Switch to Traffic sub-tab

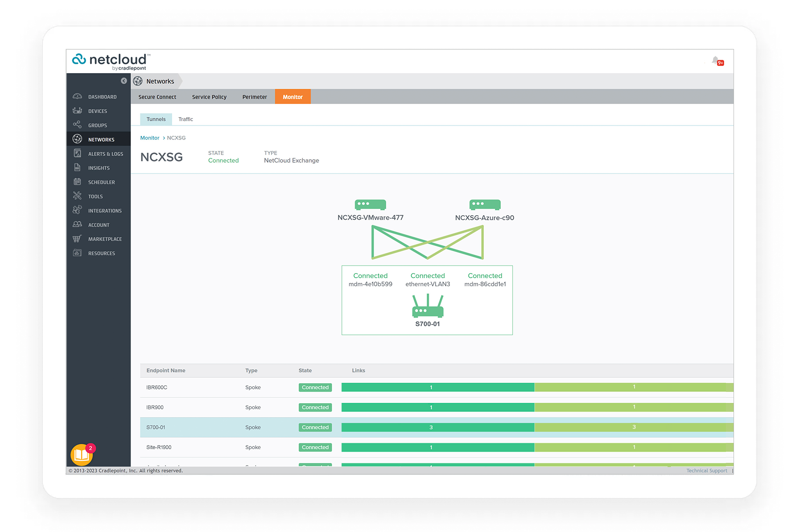pyautogui.click(x=186, y=119)
